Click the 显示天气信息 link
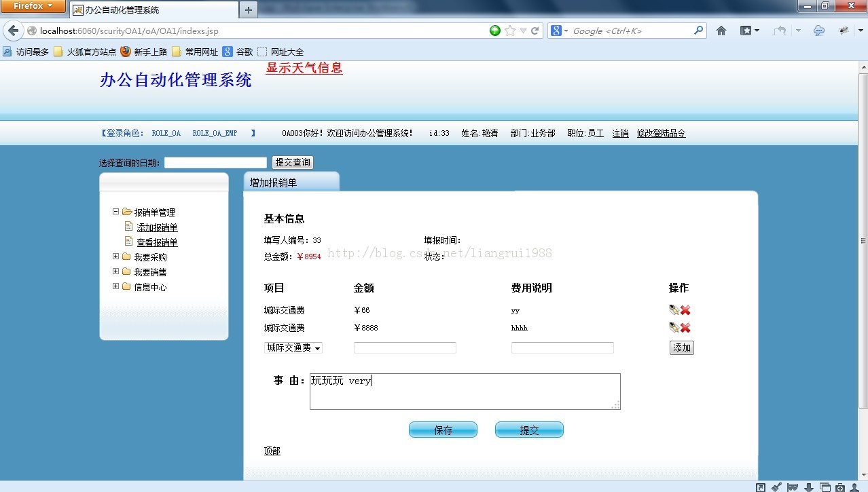868x492 pixels. coord(303,68)
